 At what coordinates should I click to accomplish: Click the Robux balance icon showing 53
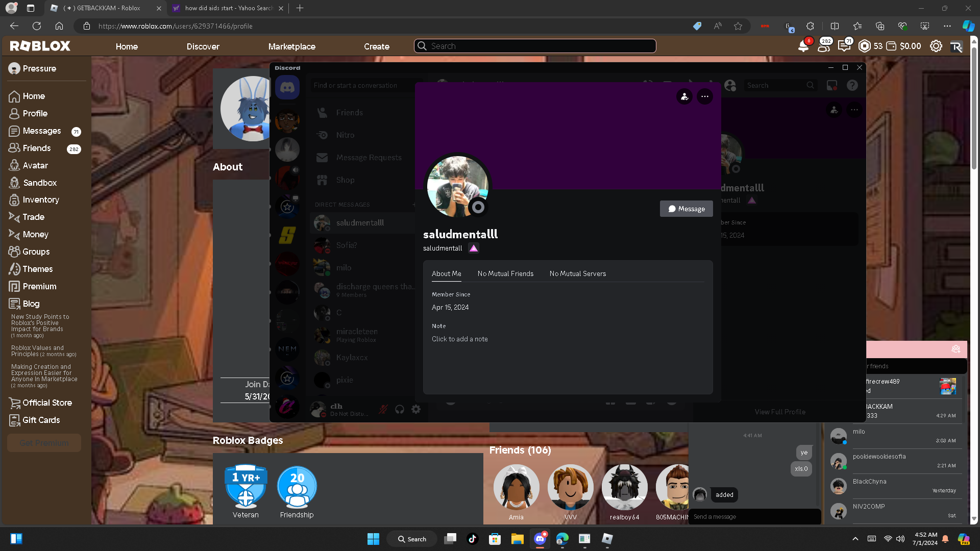865,46
